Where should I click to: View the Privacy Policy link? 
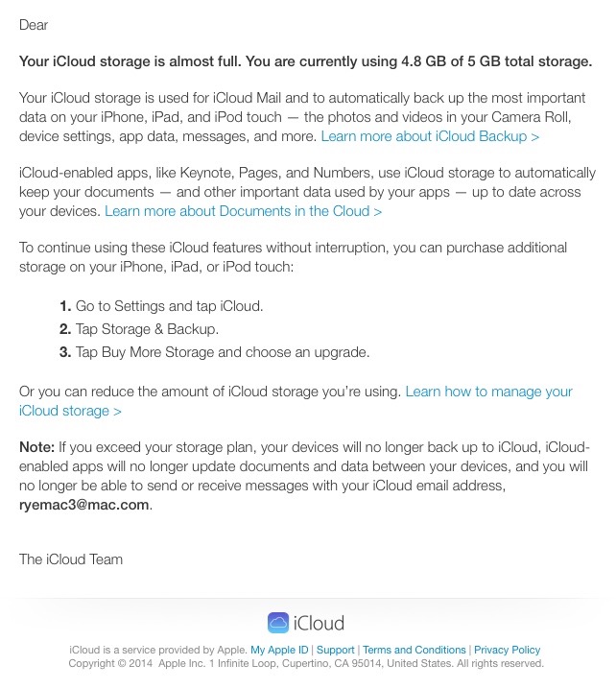tap(507, 650)
